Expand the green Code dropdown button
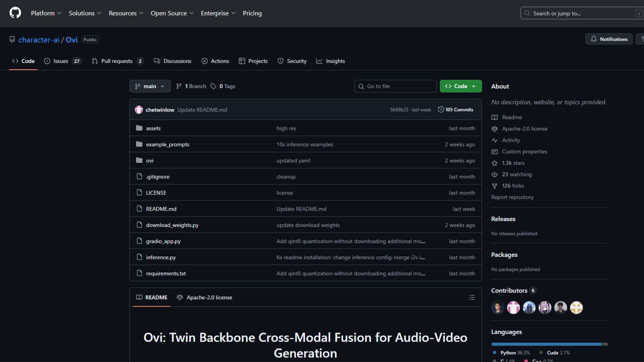The height and width of the screenshot is (362, 644). tap(461, 86)
